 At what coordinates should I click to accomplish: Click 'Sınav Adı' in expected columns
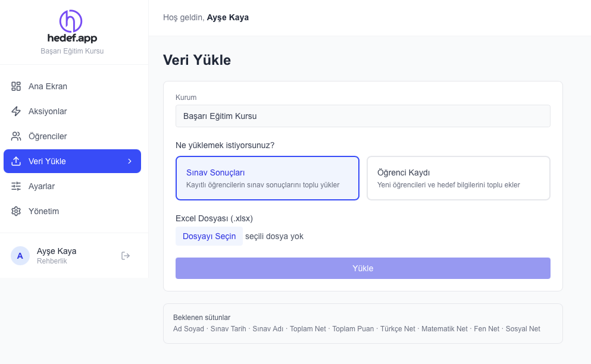click(x=268, y=328)
